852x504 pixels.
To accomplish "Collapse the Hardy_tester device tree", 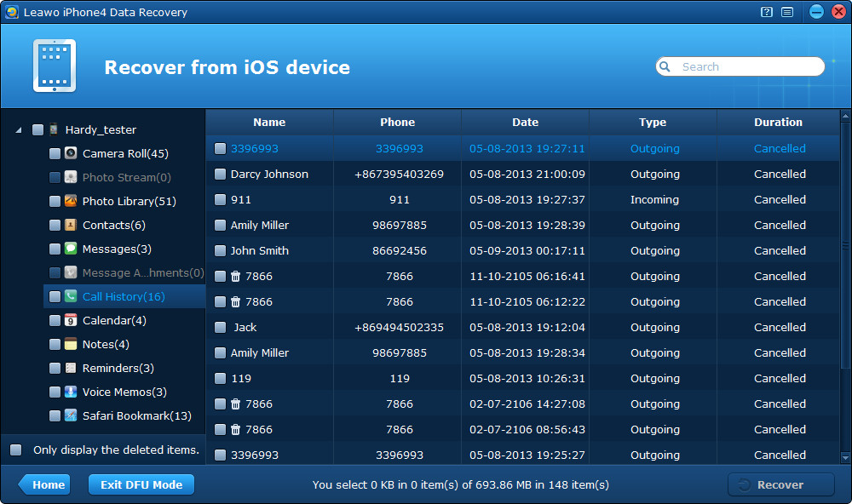I will point(19,129).
